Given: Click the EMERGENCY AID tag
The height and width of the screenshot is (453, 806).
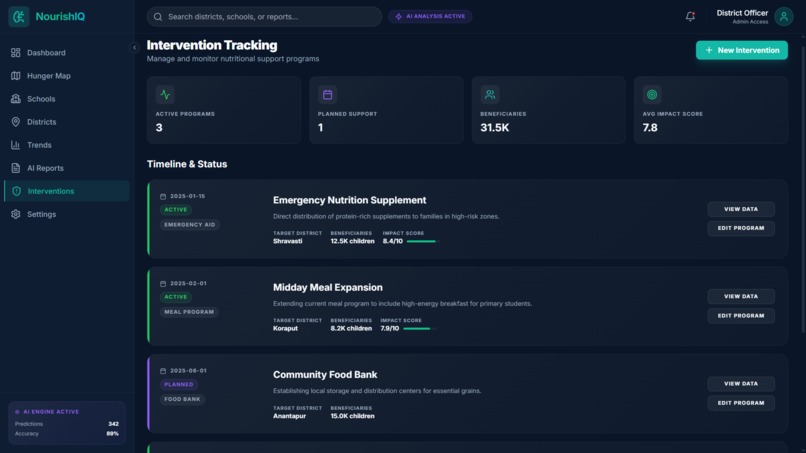Looking at the screenshot, I should 190,225.
